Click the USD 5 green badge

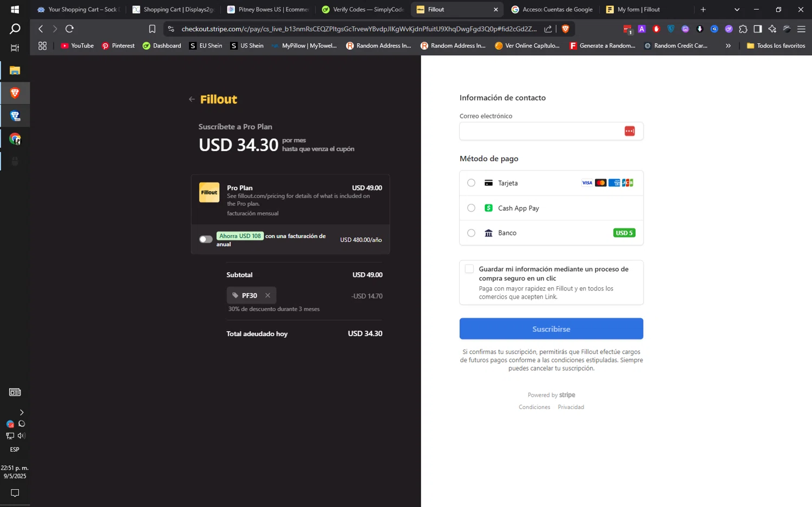[624, 233]
